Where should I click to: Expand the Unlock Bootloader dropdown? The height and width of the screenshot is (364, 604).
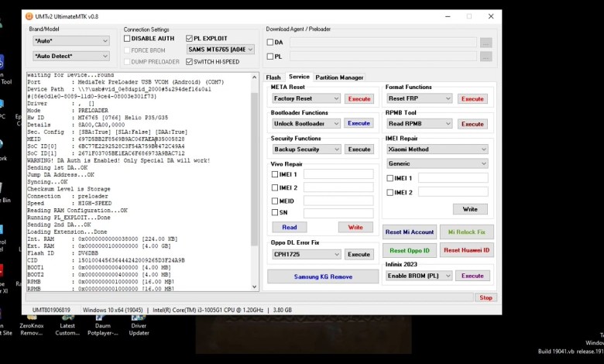(306, 124)
